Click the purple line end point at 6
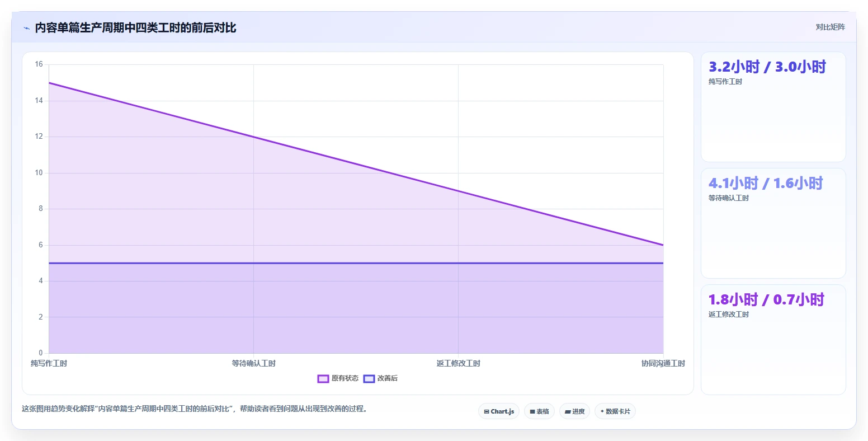 point(663,245)
